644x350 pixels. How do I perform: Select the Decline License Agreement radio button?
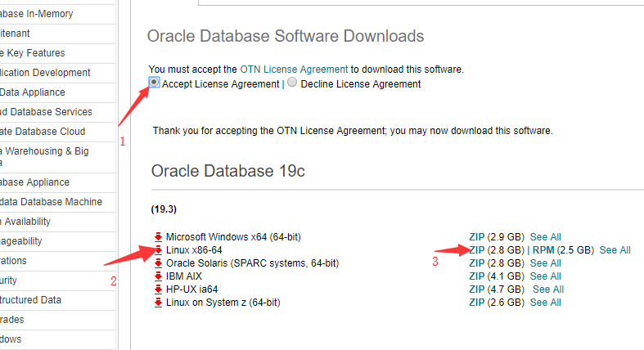click(x=292, y=83)
